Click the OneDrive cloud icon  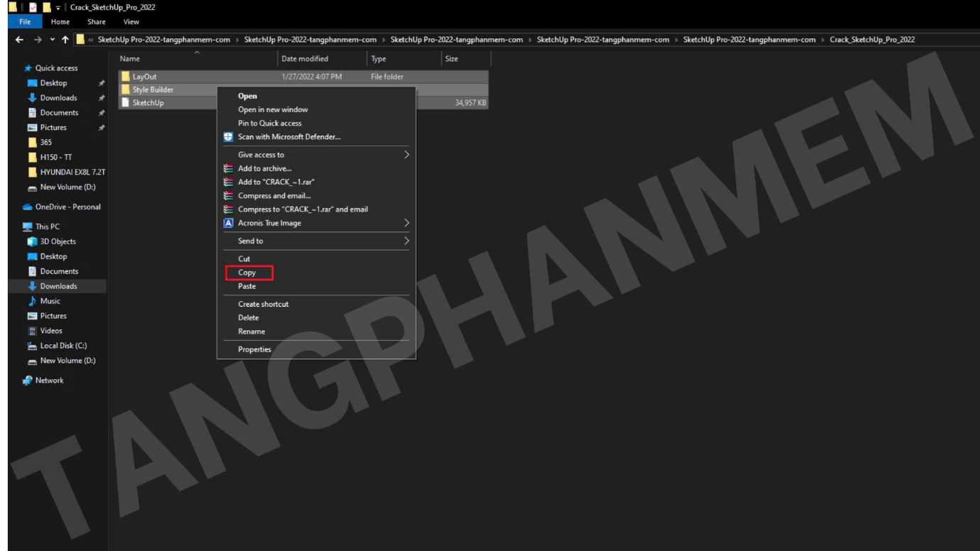[x=28, y=207]
